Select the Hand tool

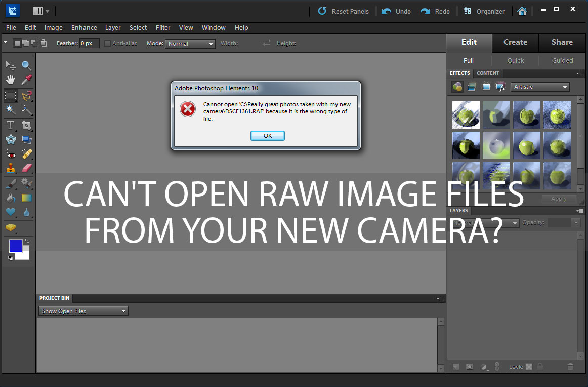coord(11,80)
